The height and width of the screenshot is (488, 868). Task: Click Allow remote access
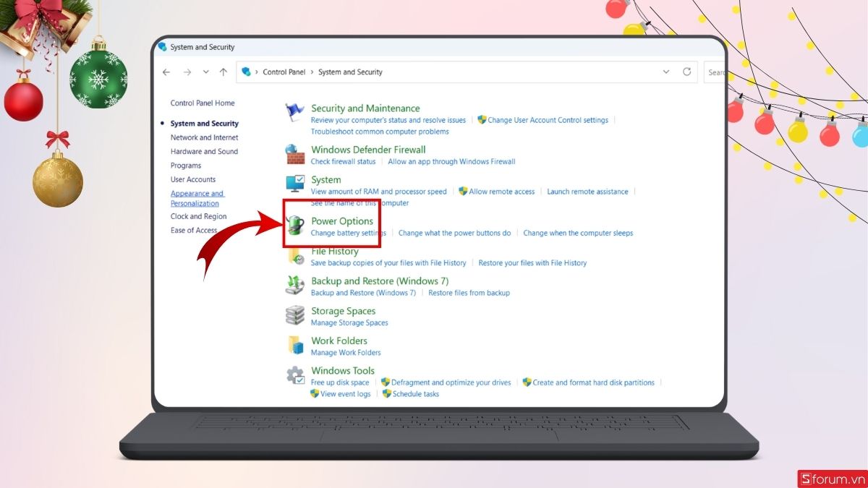point(502,192)
